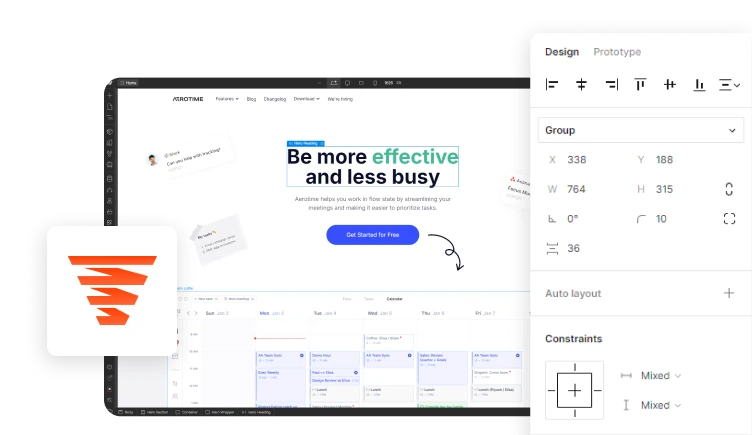Switch to the Prototype tab

(x=617, y=52)
